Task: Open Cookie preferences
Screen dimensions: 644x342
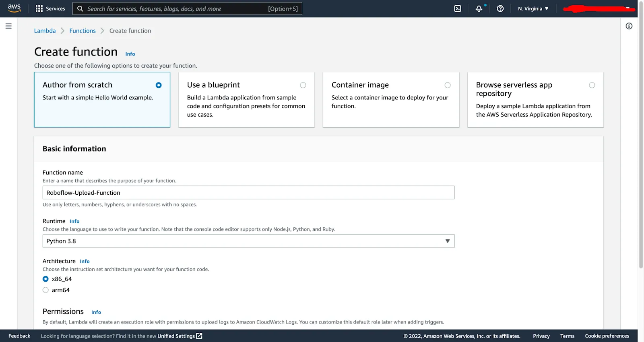Action: 607,336
